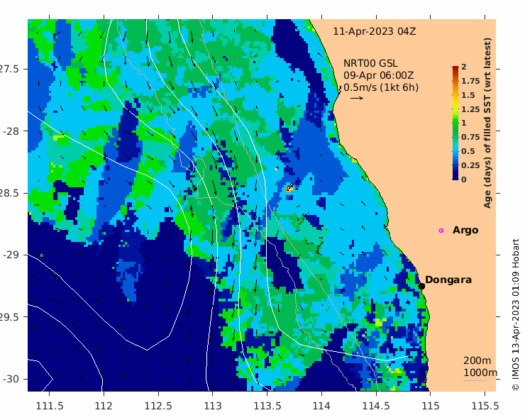Click the magenta Argo marker circle
This screenshot has width=525, height=420.
[x=441, y=231]
